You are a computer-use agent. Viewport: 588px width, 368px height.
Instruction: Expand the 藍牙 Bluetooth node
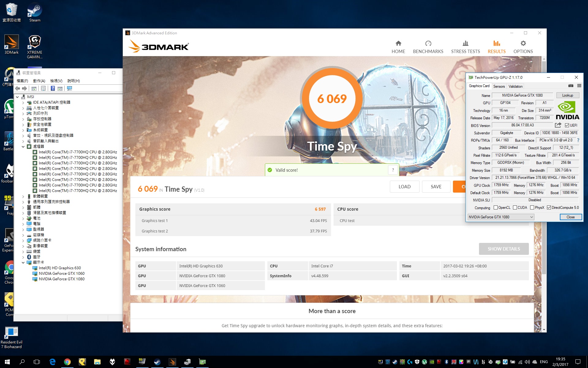coord(23,257)
